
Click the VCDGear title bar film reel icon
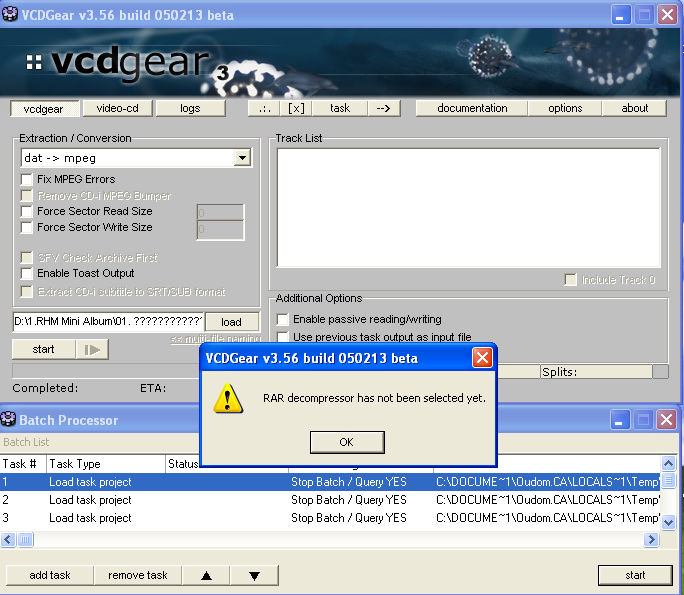click(x=10, y=14)
